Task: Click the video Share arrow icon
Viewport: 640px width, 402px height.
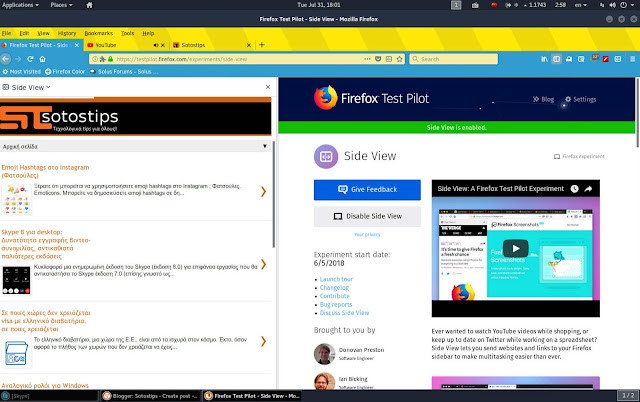Action: [x=588, y=189]
